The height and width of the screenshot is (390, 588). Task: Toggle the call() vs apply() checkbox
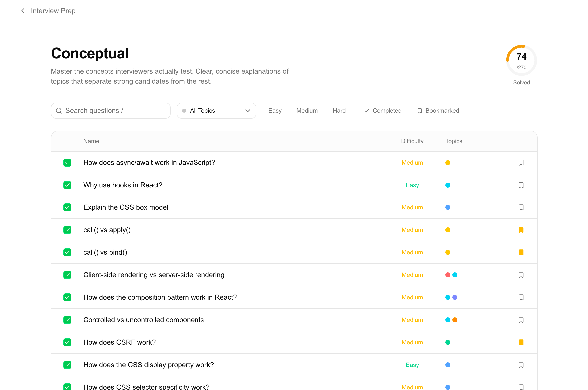[67, 230]
